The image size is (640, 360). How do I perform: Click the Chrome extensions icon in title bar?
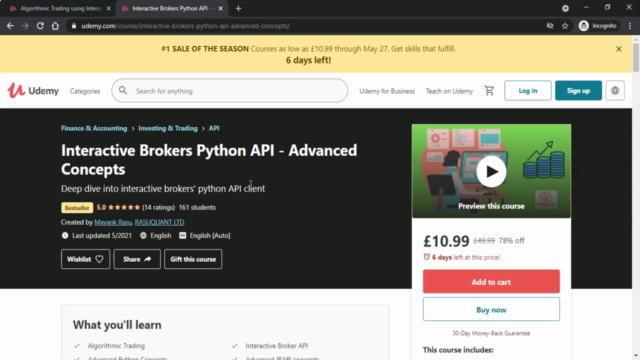565,8
